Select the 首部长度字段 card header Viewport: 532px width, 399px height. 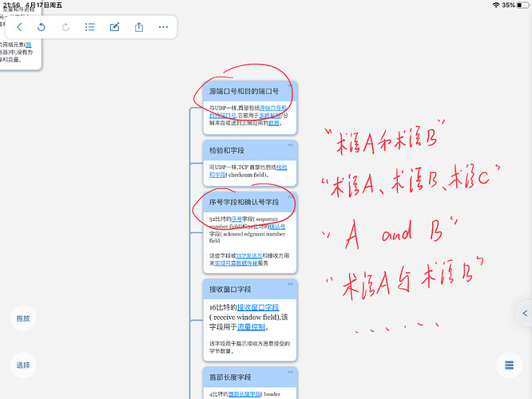pyautogui.click(x=250, y=377)
